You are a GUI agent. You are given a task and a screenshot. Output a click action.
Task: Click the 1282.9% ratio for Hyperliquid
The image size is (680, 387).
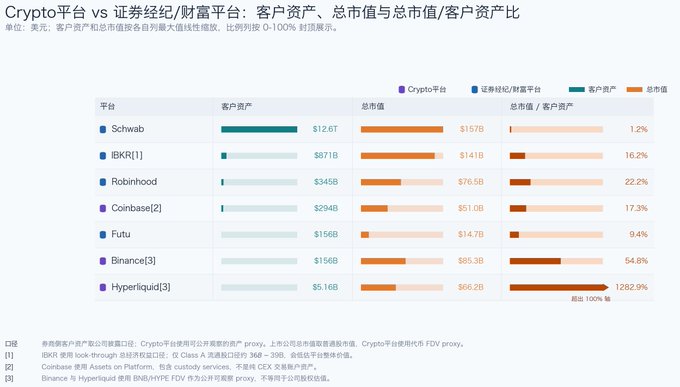[631, 287]
